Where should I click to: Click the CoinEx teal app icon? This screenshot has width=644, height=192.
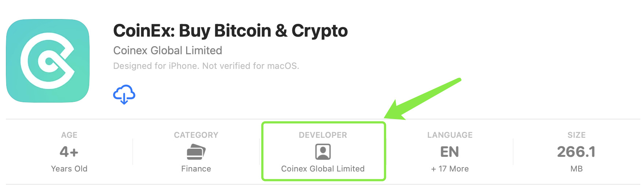pyautogui.click(x=48, y=61)
